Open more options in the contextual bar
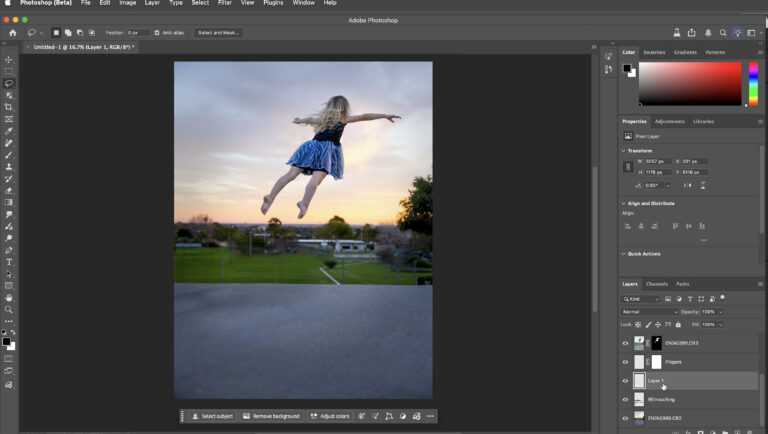The width and height of the screenshot is (768, 434). pyautogui.click(x=431, y=416)
